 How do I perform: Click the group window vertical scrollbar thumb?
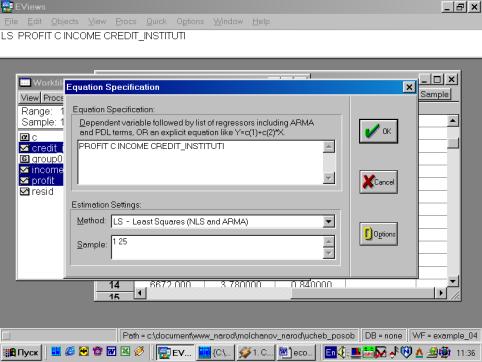click(x=453, y=143)
